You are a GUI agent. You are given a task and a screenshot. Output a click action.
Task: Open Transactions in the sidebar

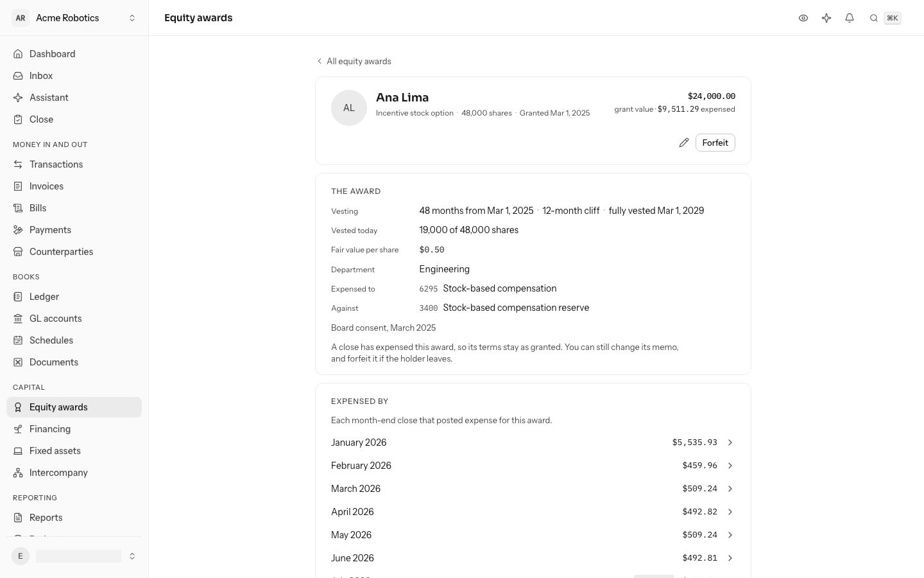pyautogui.click(x=74, y=164)
